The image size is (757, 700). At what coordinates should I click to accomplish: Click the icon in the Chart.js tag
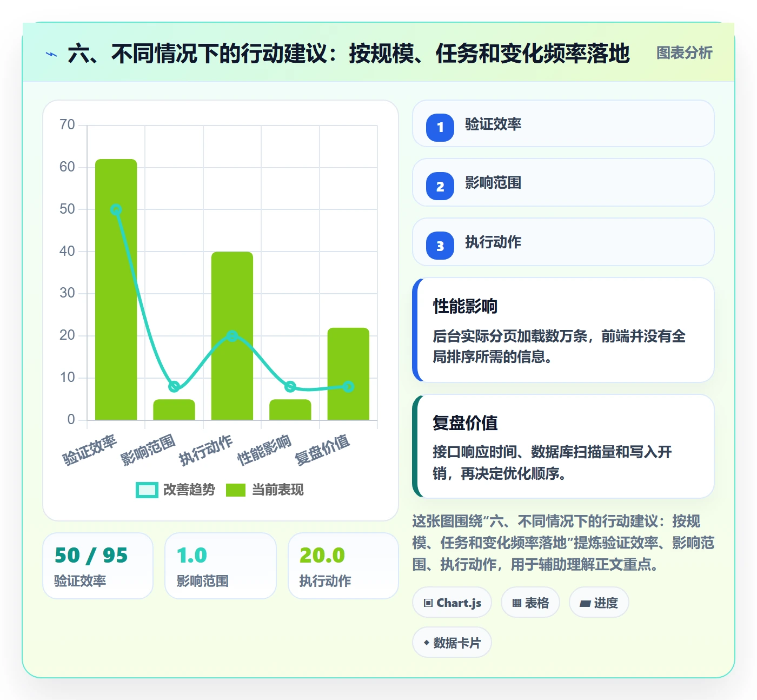pos(428,603)
